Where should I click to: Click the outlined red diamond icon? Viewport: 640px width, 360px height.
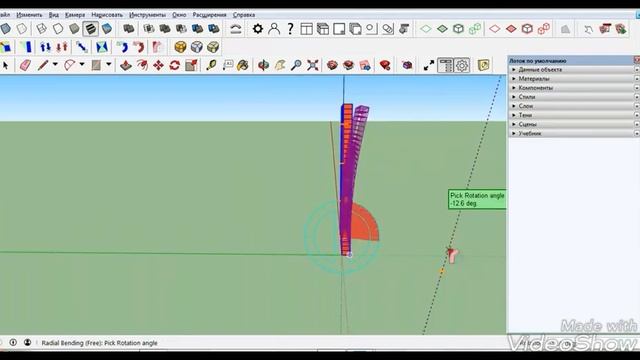click(495, 29)
